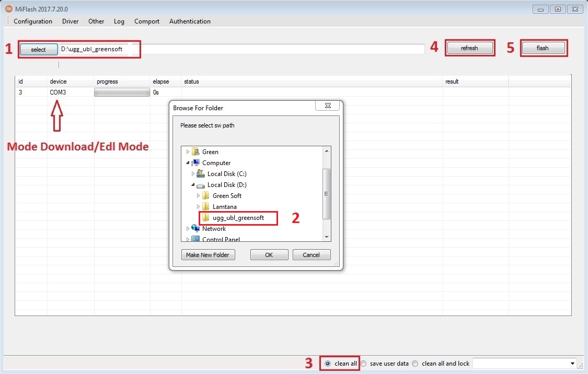Expand the Green Soft folder
Viewport: 588px width, 374px height.
coord(199,196)
